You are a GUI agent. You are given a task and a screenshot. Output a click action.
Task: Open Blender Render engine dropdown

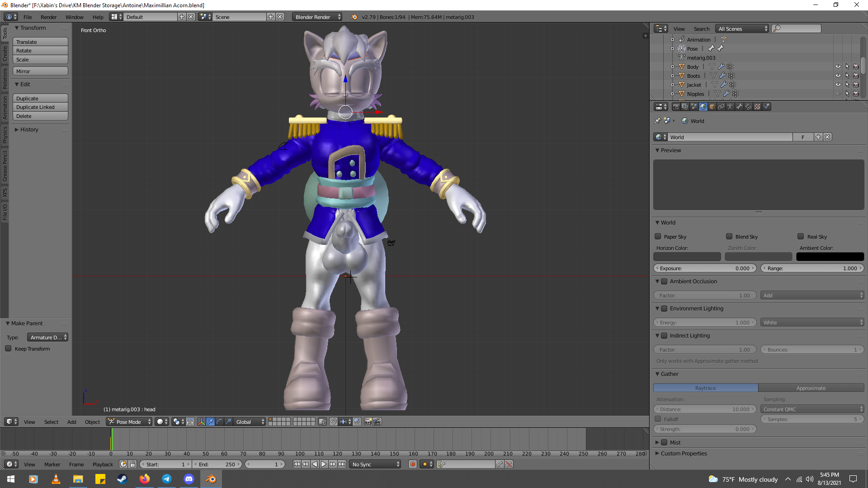(317, 17)
